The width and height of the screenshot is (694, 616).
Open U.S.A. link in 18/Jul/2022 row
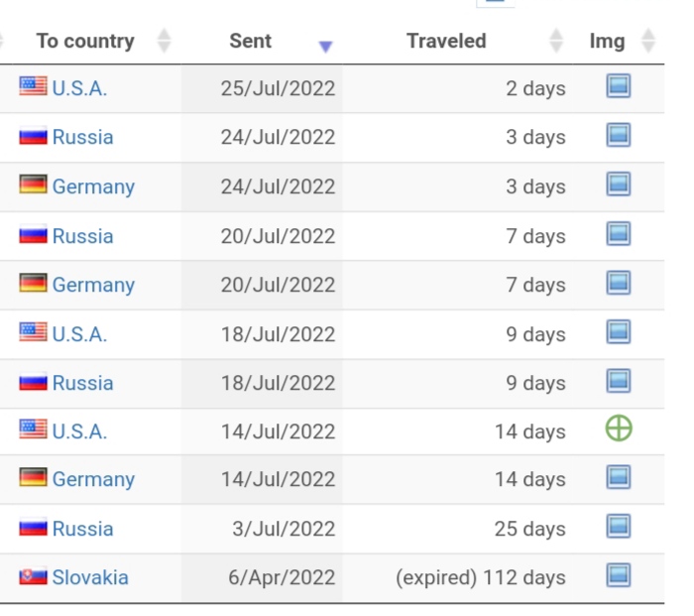79,334
